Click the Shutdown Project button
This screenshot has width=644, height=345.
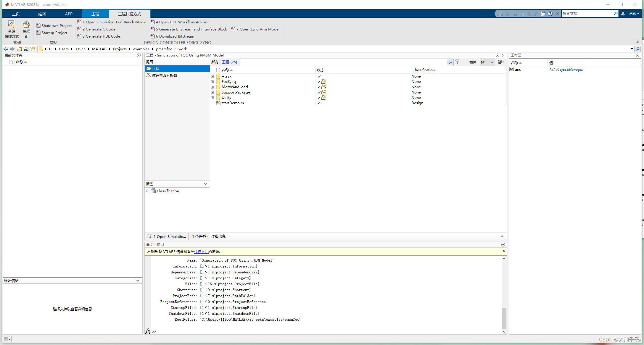[54, 25]
